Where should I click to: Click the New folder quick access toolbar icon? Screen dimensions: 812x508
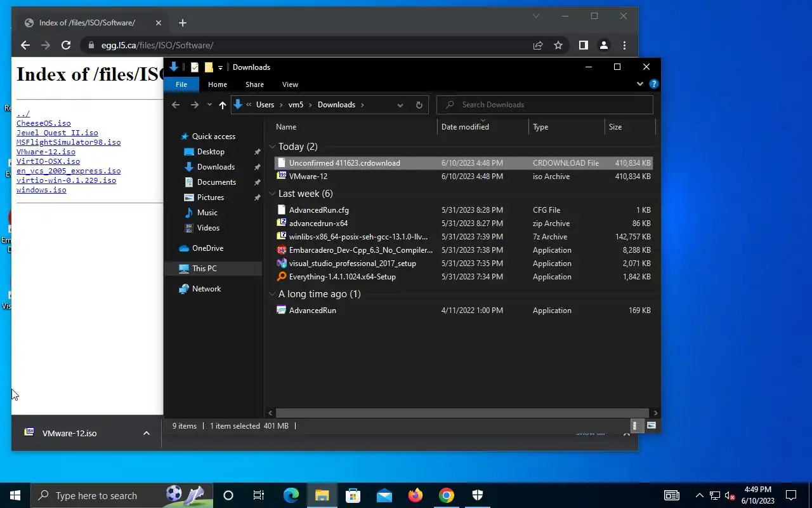click(x=209, y=67)
